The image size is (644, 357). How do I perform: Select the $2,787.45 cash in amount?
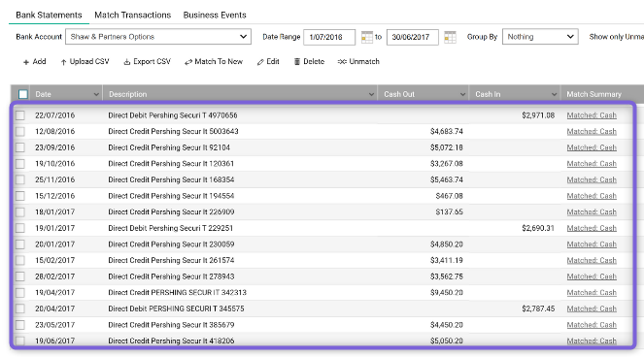point(538,308)
